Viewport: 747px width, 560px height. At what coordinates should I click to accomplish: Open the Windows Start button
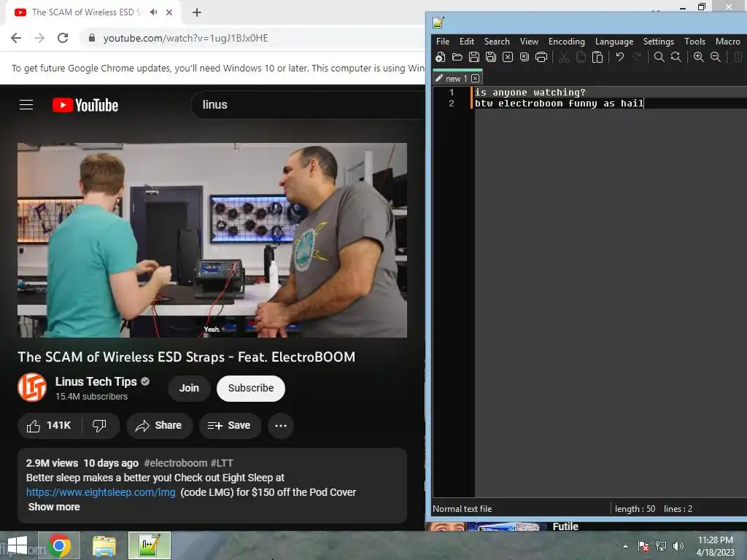pyautogui.click(x=18, y=545)
